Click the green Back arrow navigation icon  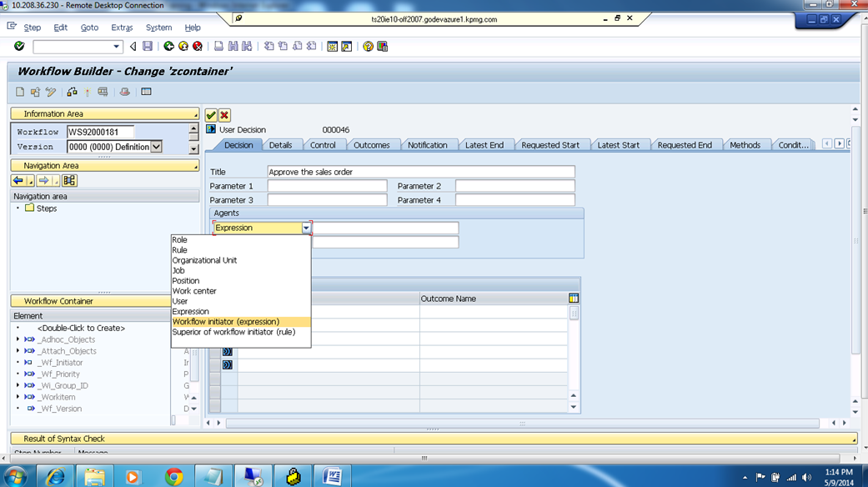pyautogui.click(x=167, y=47)
